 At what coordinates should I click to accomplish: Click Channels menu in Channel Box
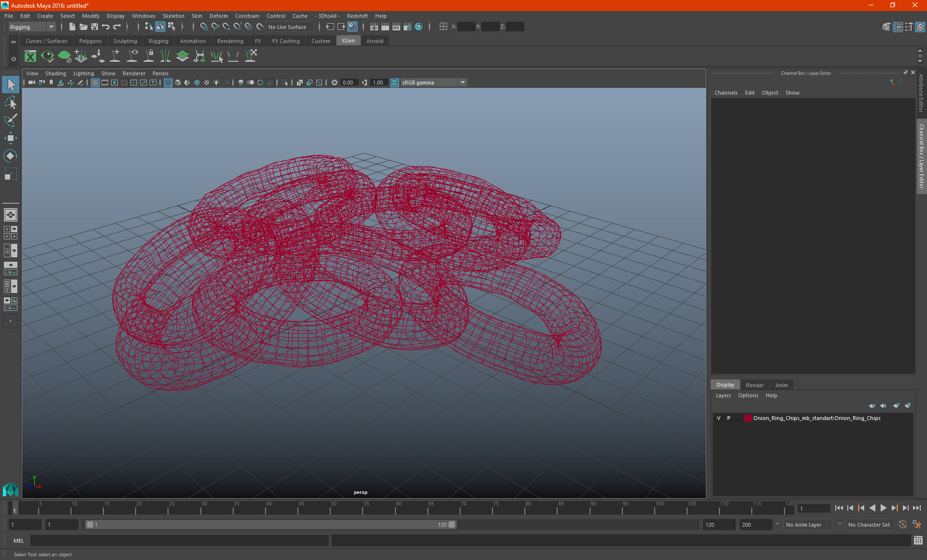pos(726,93)
